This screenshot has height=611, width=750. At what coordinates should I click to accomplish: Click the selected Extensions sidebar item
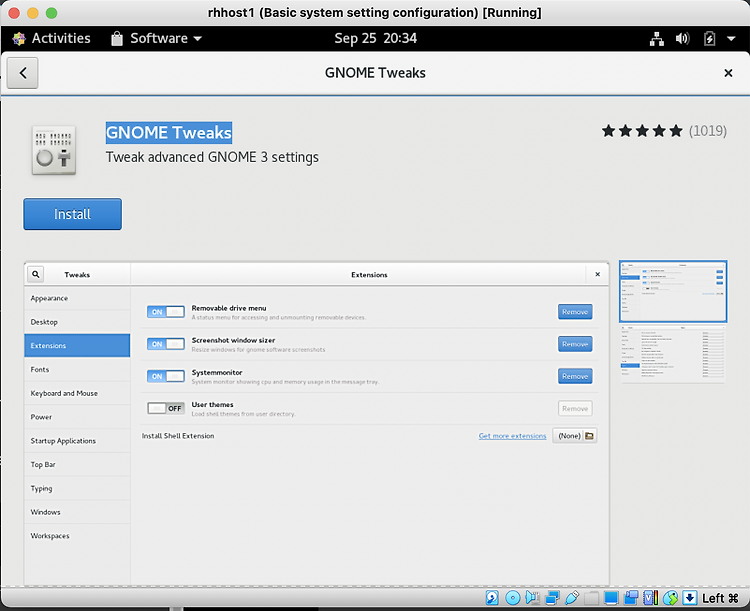(x=77, y=345)
